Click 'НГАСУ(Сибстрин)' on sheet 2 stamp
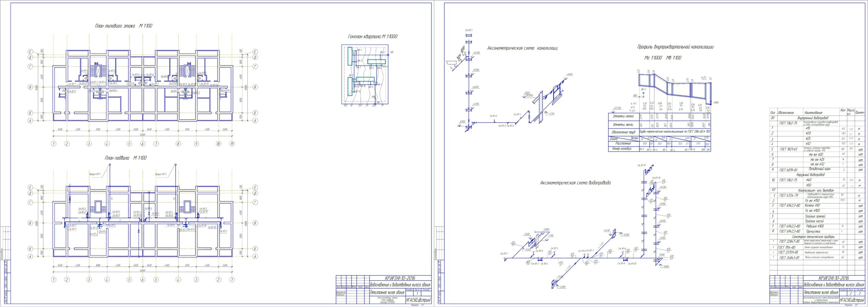The width and height of the screenshot is (868, 308). 852,300
